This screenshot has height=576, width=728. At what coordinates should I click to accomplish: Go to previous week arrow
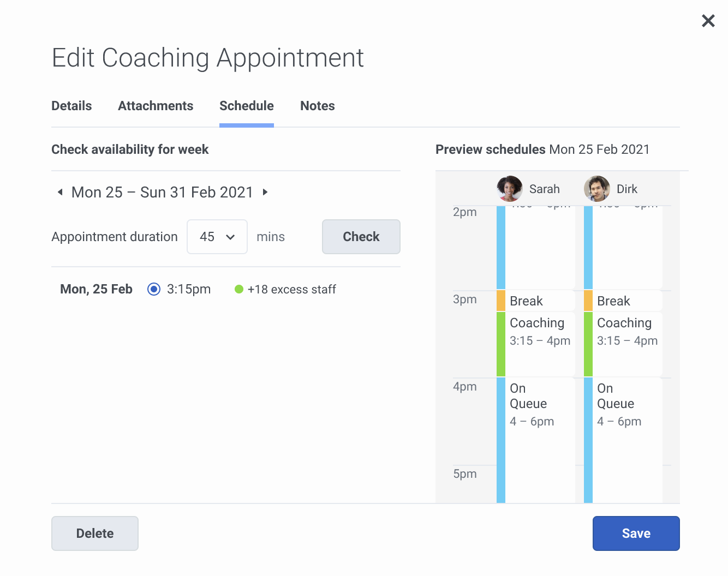[x=60, y=192]
